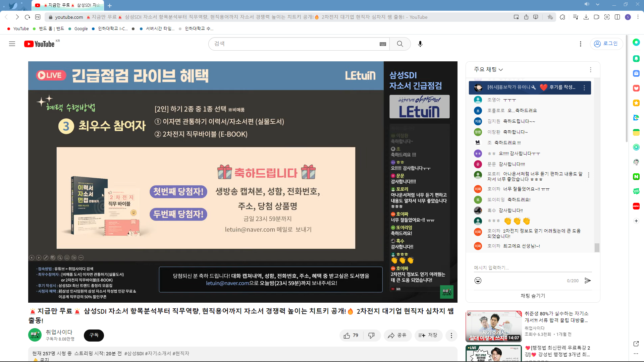Open the 취업사이다 channel name link

[59, 332]
